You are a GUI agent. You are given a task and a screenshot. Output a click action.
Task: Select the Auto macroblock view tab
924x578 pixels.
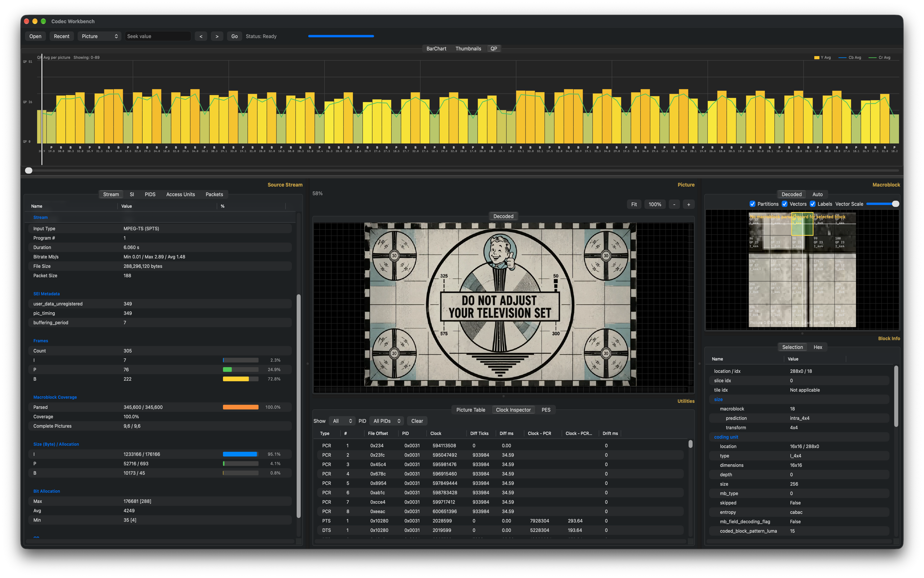818,194
